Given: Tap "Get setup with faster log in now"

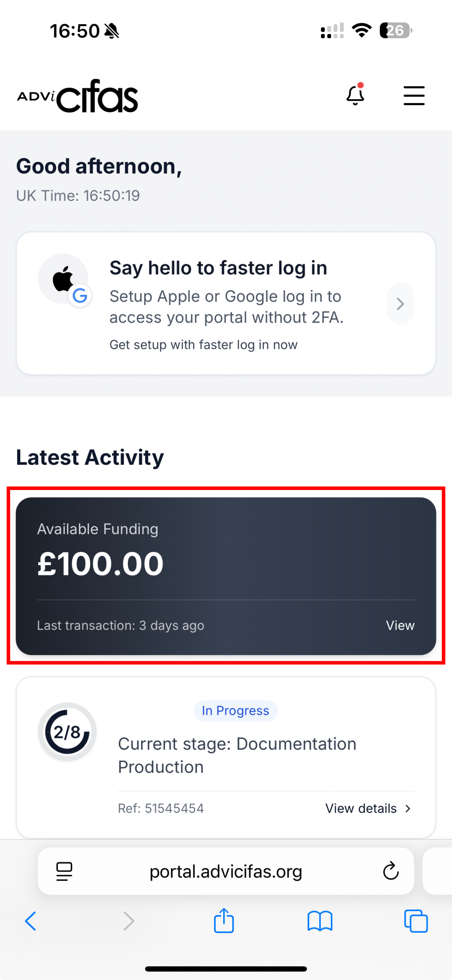Looking at the screenshot, I should pos(203,345).
